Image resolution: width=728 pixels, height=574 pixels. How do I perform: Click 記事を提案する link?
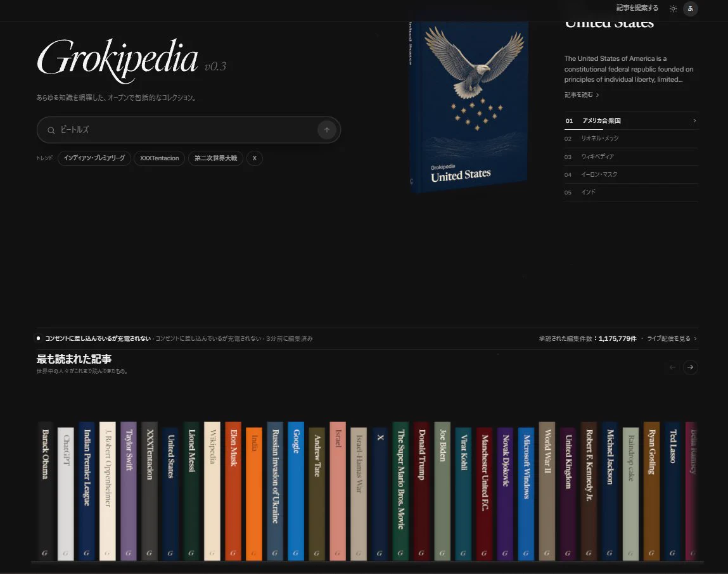637,8
